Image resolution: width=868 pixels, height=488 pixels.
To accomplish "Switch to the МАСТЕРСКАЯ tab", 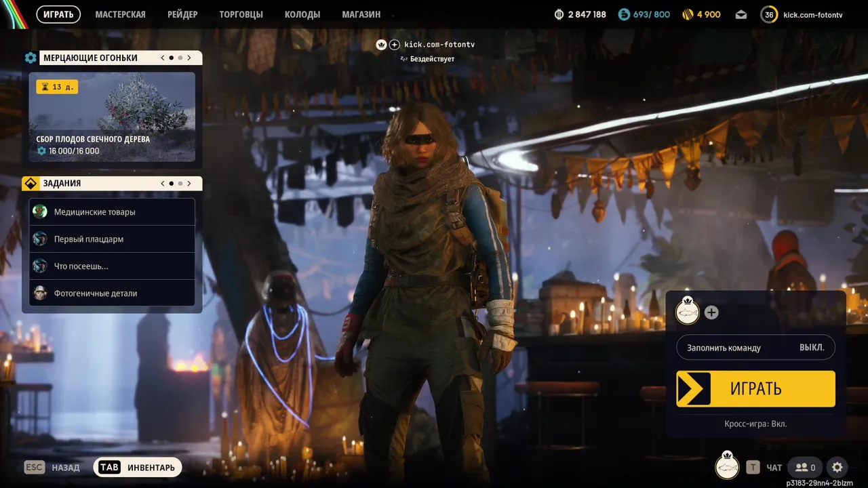I will [120, 14].
